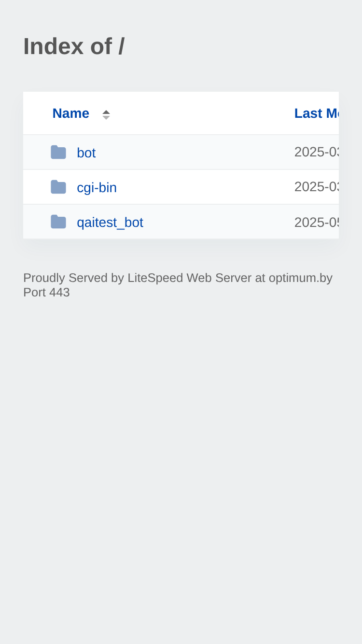Screen dimensions: 362x644
Task: Click the descending sort arrow near Name
Action: 106,117
